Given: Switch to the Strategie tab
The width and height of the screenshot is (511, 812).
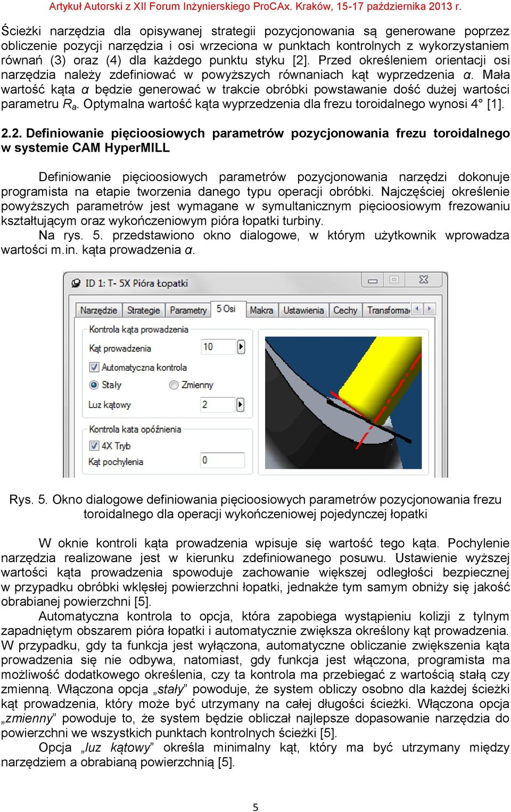Looking at the screenshot, I should point(143,310).
